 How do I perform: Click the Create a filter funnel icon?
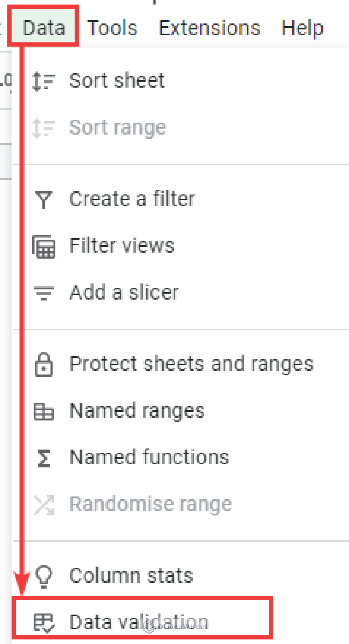click(43, 199)
